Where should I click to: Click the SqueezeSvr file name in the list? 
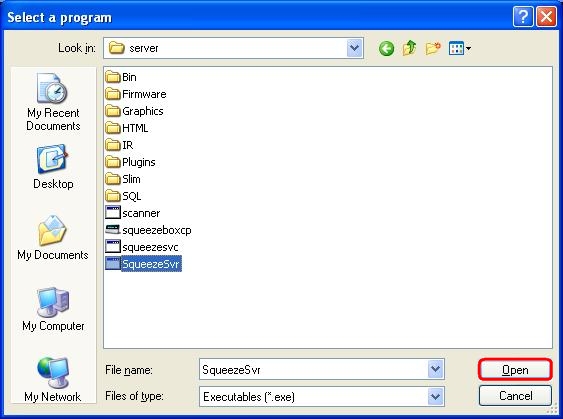151,264
